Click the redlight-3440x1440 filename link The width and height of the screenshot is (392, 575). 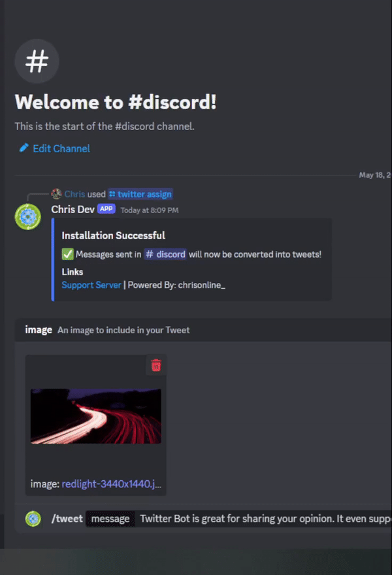pos(111,484)
